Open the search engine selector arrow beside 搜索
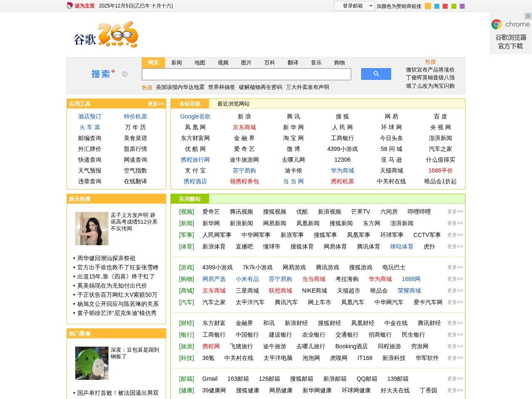The width and height of the screenshot is (532, 399). pos(124,74)
